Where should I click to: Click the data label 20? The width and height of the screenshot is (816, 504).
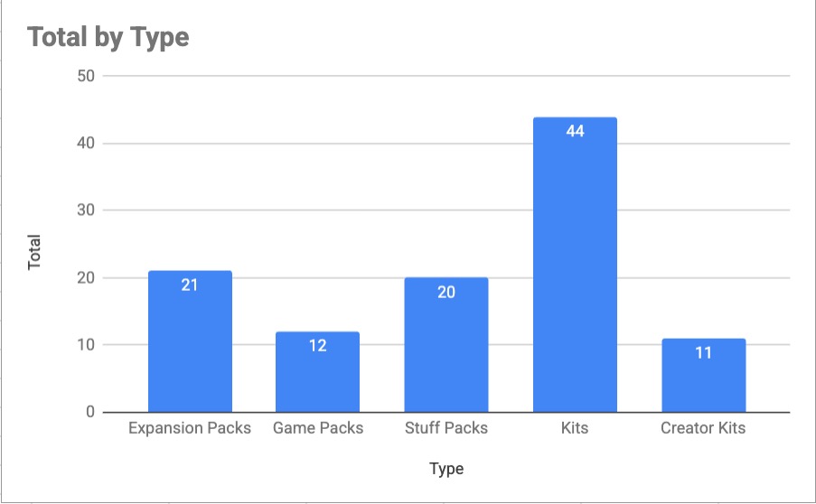point(446,292)
